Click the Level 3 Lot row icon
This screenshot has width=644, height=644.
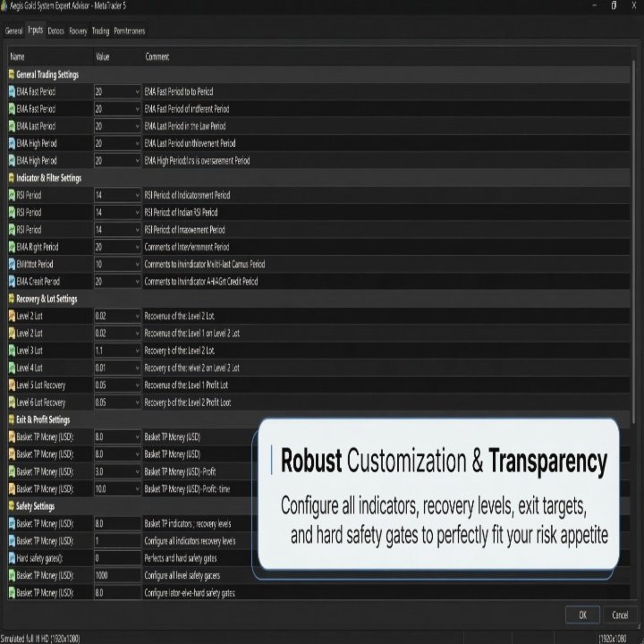pyautogui.click(x=12, y=351)
